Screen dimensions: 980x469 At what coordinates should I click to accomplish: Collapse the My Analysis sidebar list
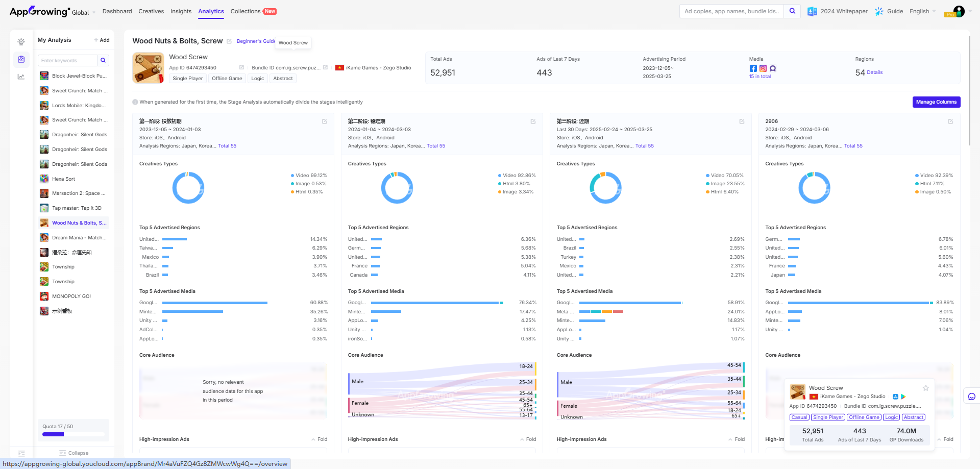(x=73, y=453)
